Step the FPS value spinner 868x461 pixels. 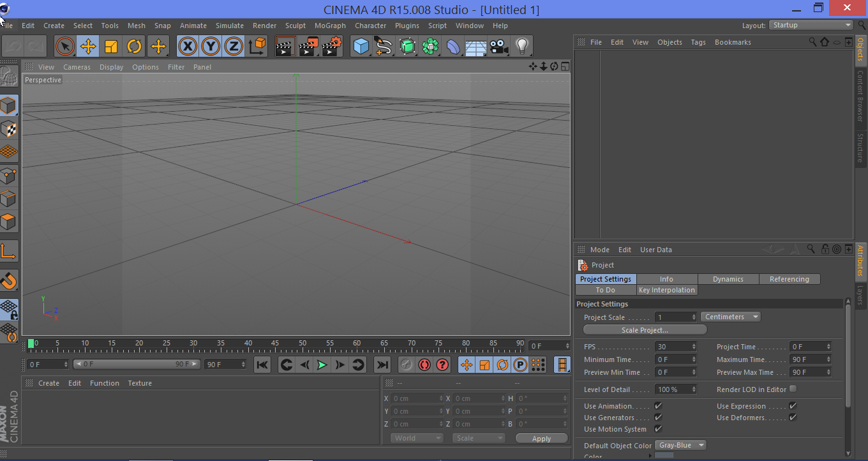694,347
